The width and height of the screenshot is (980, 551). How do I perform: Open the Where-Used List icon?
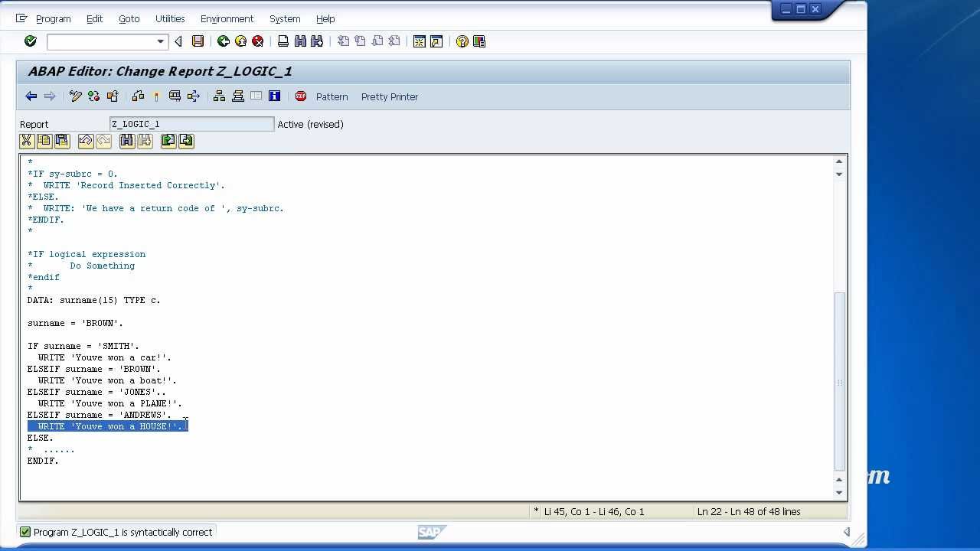193,96
